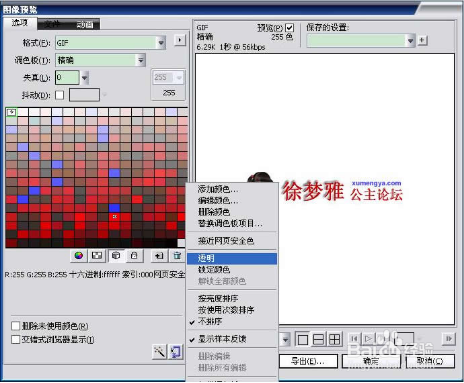464x383 pixels.
Task: Click the add color icon below the palette
Action: 159,256
